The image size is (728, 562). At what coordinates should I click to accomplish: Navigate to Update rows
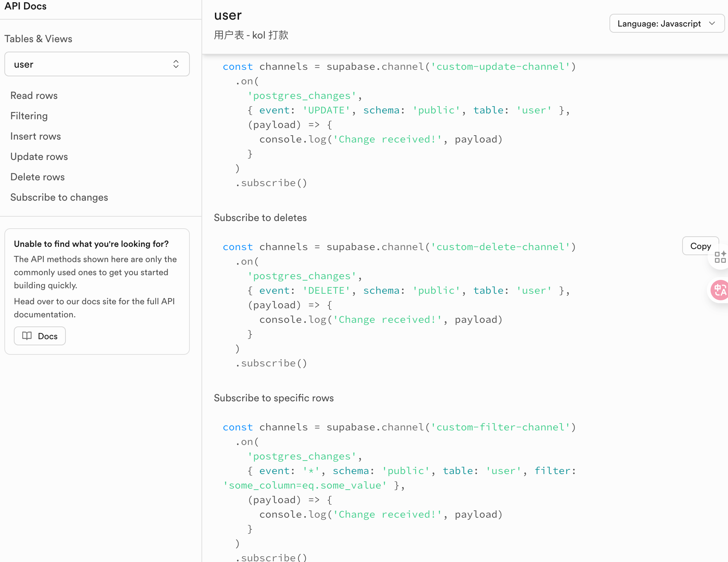pyautogui.click(x=39, y=157)
